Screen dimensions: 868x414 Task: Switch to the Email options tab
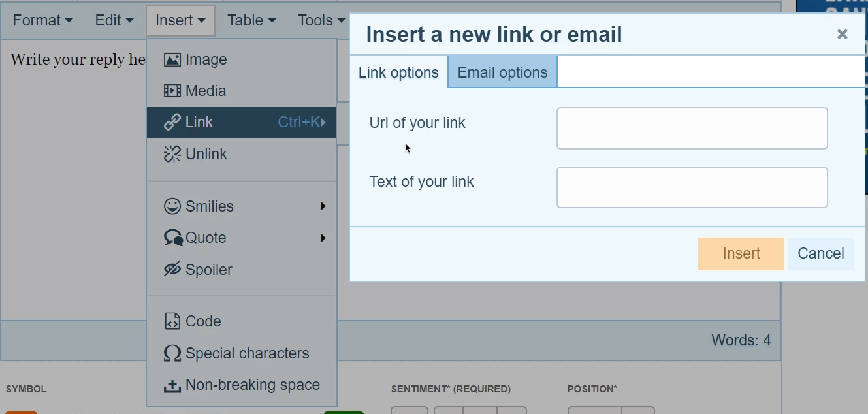(502, 72)
